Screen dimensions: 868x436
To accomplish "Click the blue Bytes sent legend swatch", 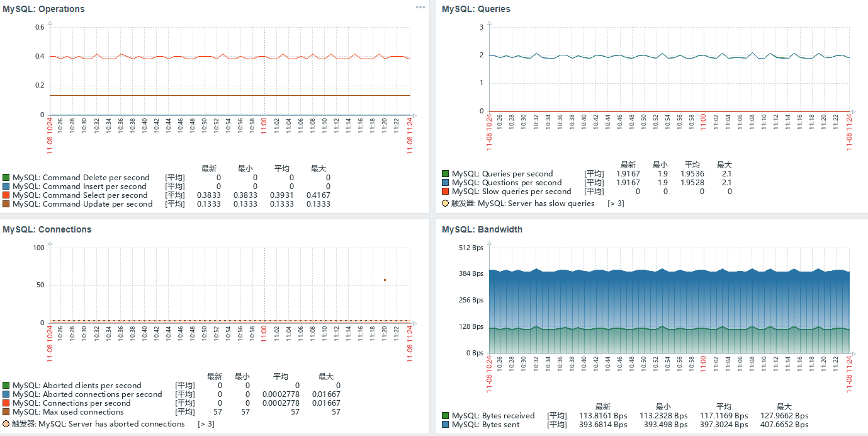I will pyautogui.click(x=446, y=425).
